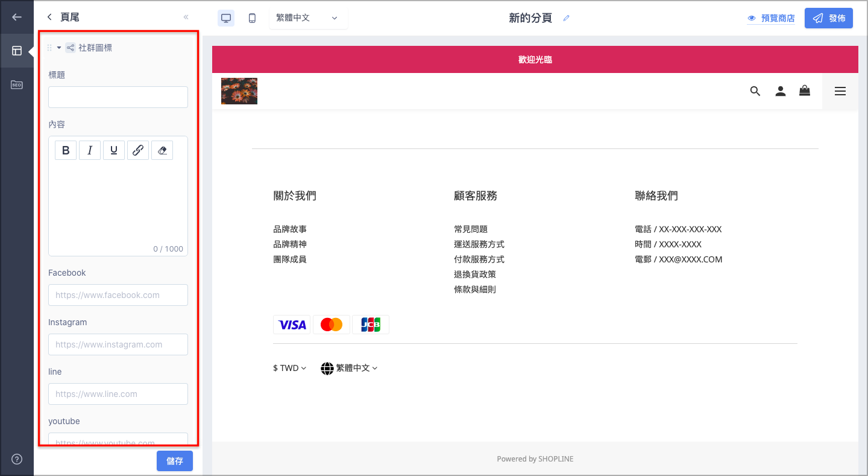The width and height of the screenshot is (868, 476).
Task: Edit the page title 新的分頁 pencil icon
Action: (x=566, y=18)
